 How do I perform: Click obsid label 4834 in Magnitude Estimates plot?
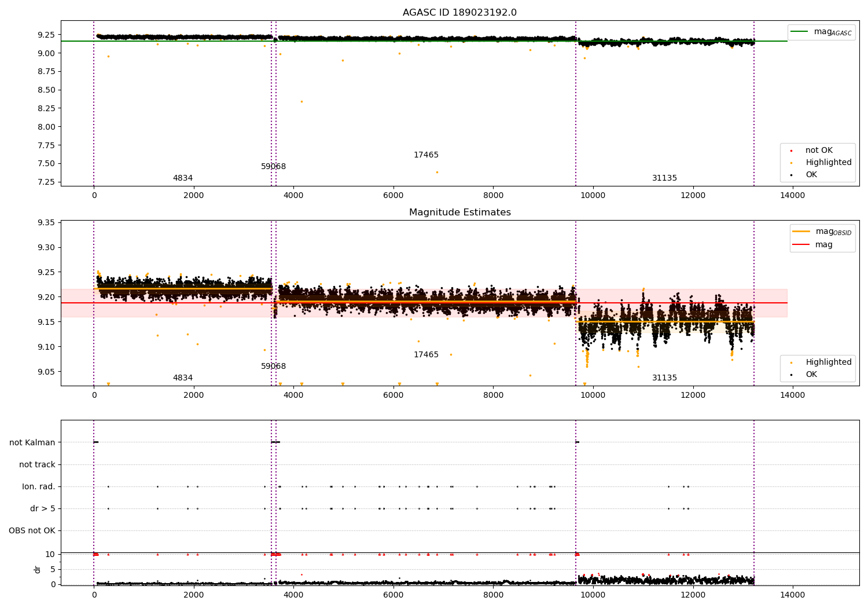click(183, 378)
